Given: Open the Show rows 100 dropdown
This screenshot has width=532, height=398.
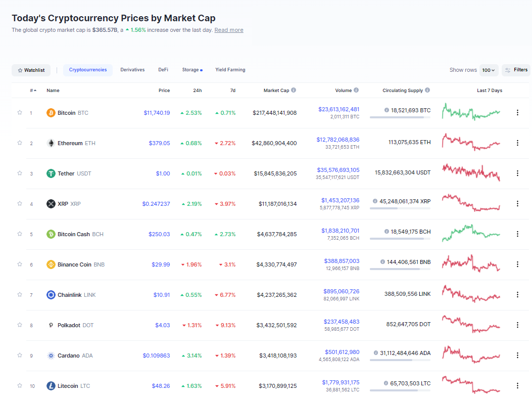Looking at the screenshot, I should [x=489, y=70].
